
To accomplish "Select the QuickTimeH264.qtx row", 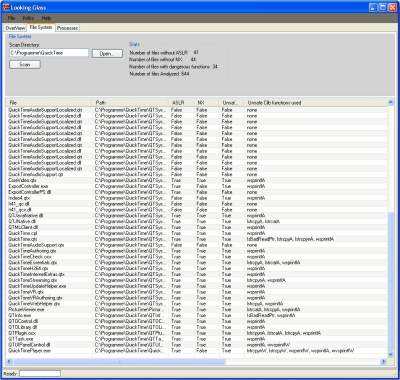I will (197, 268).
